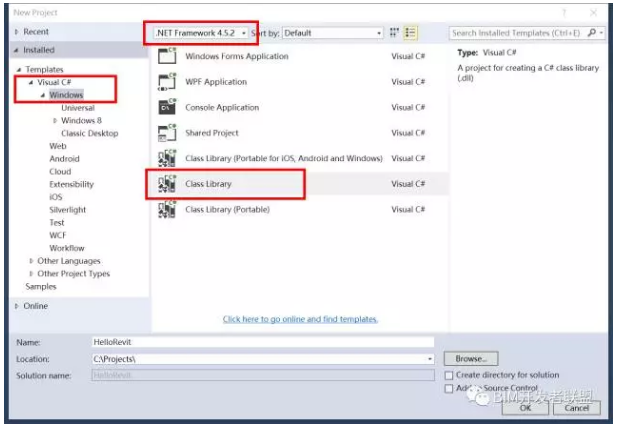Image resolution: width=621 pixels, height=428 pixels.
Task: Select the Samples tree item
Action: pos(41,286)
